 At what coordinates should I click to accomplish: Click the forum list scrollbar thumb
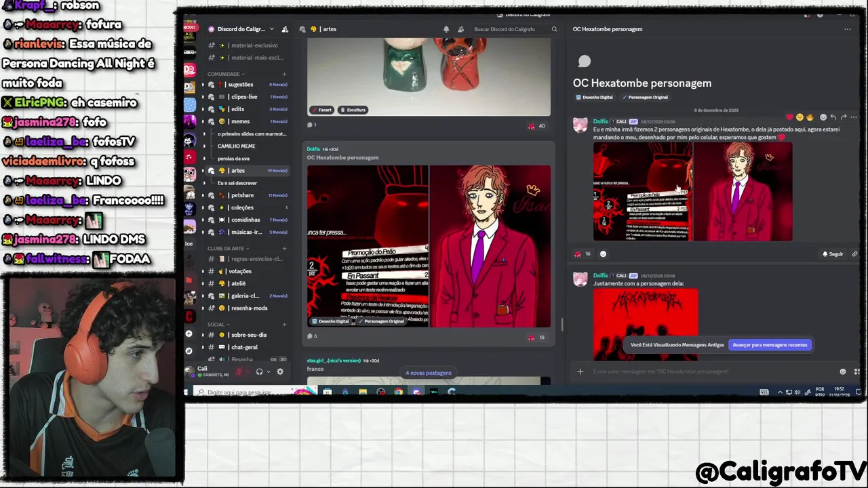tap(561, 325)
